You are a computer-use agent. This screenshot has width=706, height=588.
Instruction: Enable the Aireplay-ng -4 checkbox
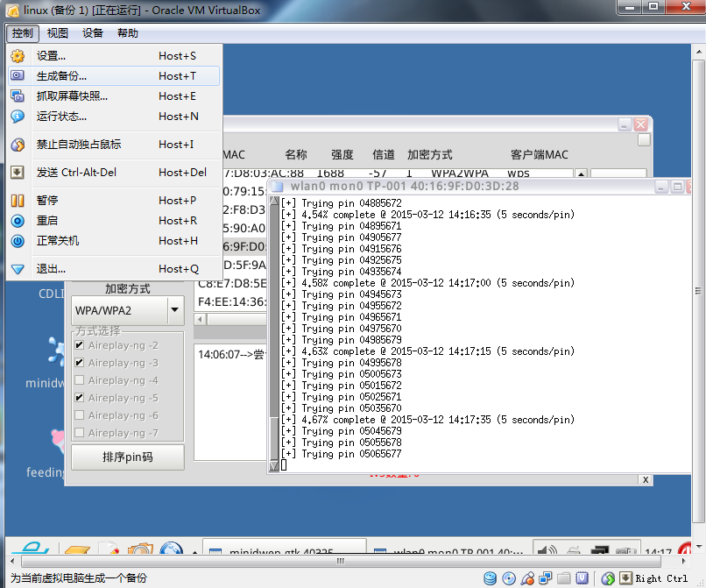(x=79, y=380)
